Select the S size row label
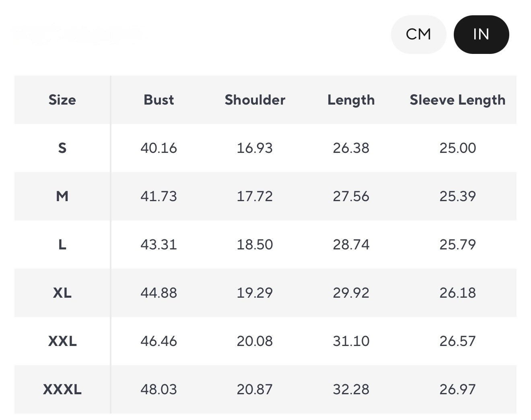The image size is (531, 420). [x=62, y=148]
